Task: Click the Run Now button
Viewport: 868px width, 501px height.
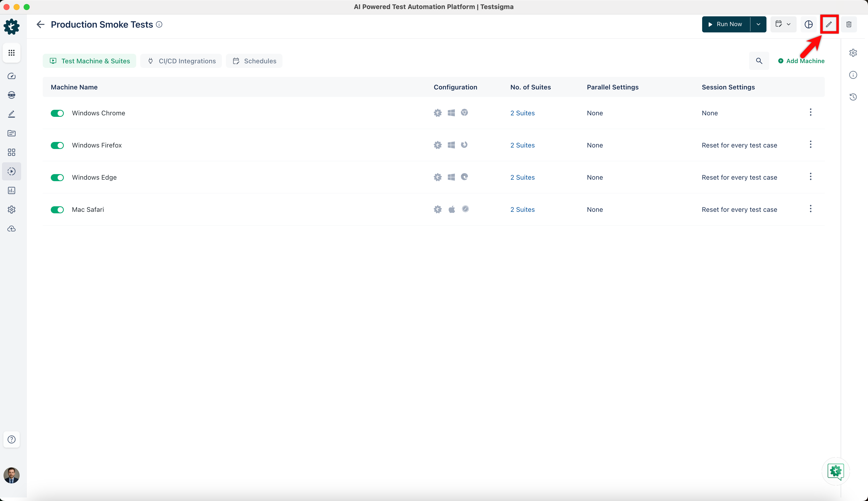Action: [x=726, y=24]
